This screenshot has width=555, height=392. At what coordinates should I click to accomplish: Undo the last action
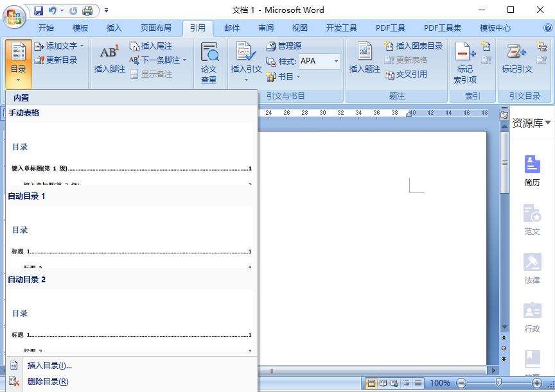coord(53,11)
